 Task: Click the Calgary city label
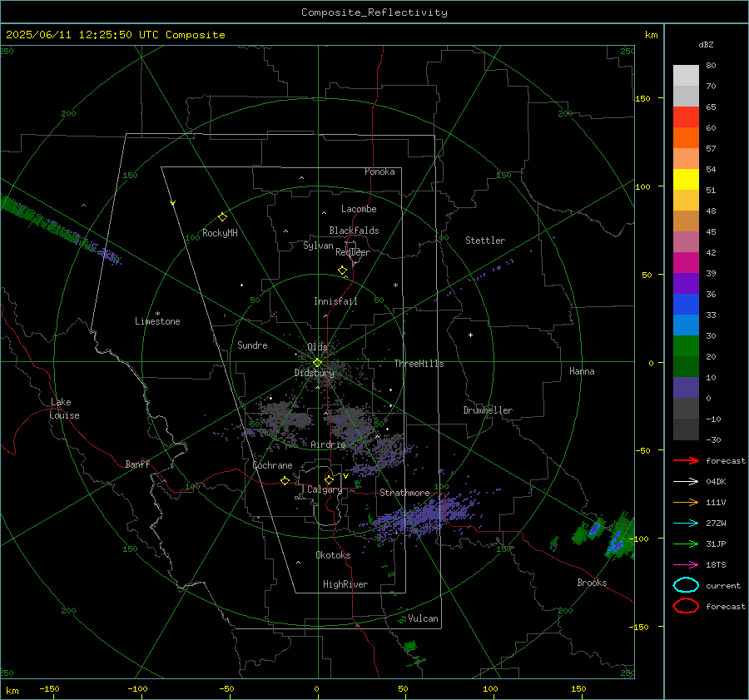325,489
